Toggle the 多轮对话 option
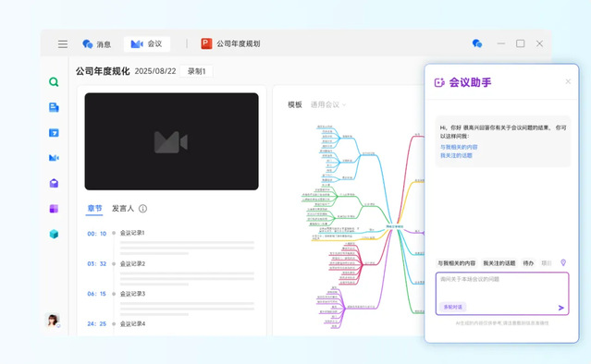 point(452,307)
